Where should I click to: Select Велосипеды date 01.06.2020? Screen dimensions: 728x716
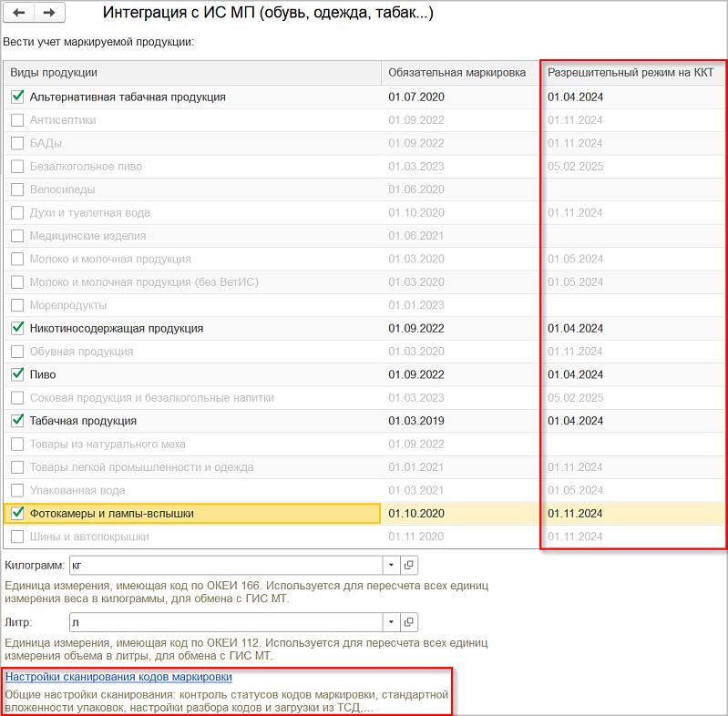click(416, 189)
